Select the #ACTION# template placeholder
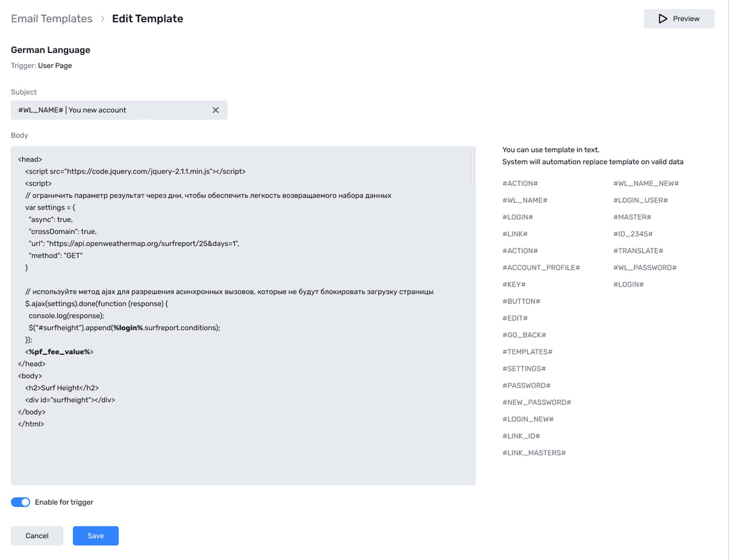The width and height of the screenshot is (729, 560). pos(520,183)
